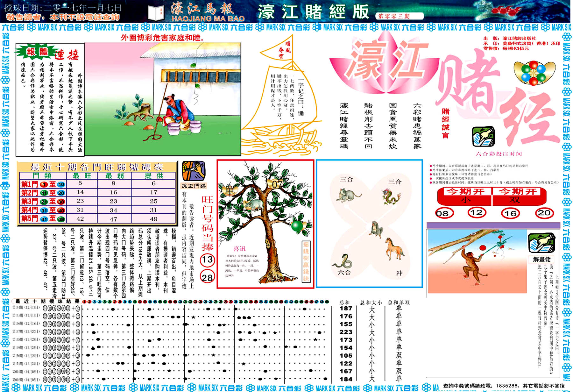This screenshot has width=573, height=392.
Task: Click the red 今期开 小 box
Action: pyautogui.click(x=465, y=196)
